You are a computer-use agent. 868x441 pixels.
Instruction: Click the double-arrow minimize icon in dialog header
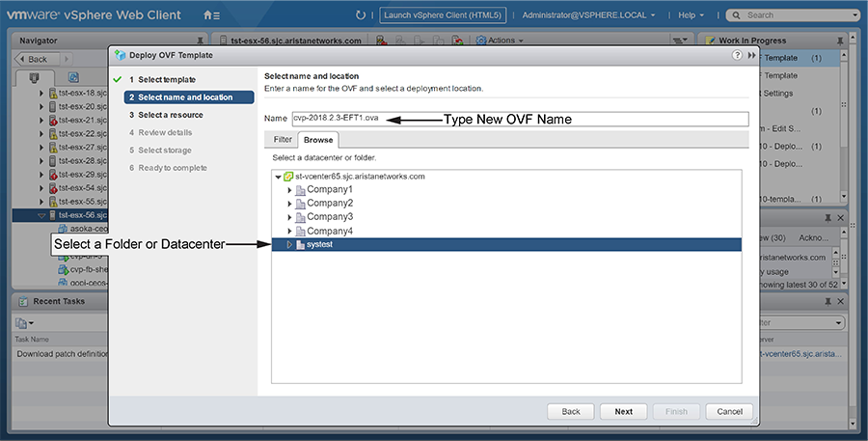click(x=751, y=55)
